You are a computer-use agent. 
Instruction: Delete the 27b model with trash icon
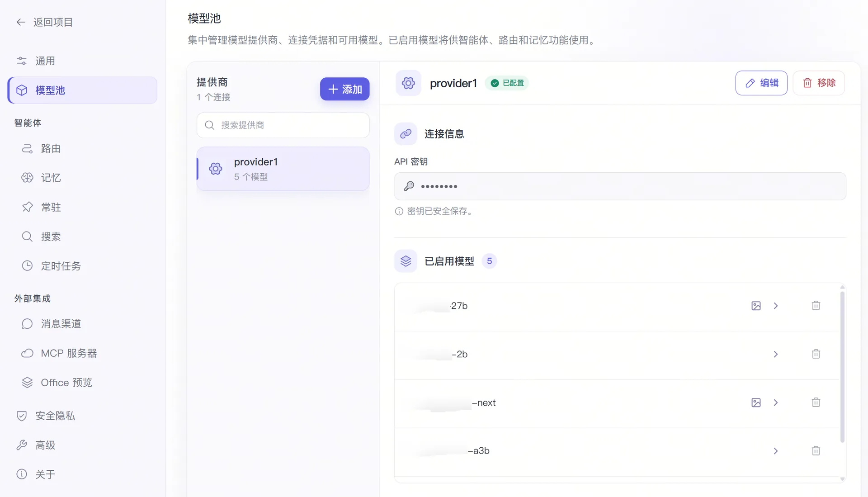[x=816, y=306]
